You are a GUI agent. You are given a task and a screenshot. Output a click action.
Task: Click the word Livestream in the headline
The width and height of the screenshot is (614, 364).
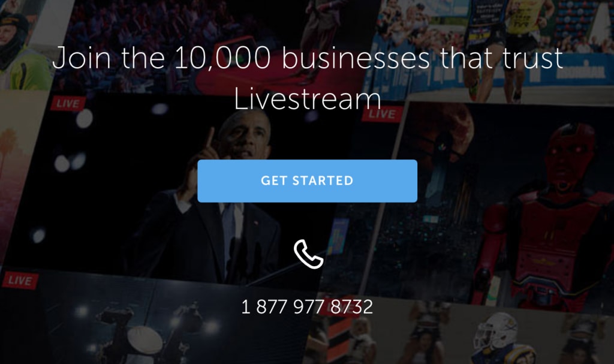pyautogui.click(x=308, y=99)
